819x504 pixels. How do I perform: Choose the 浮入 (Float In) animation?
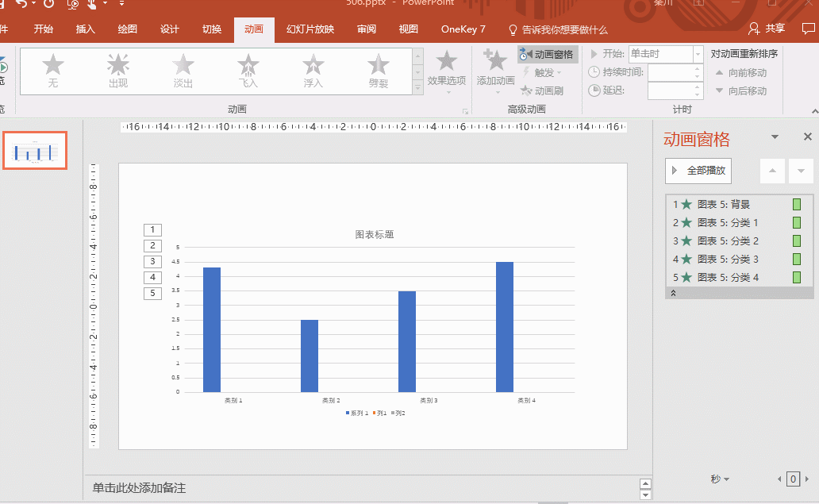pyautogui.click(x=313, y=70)
